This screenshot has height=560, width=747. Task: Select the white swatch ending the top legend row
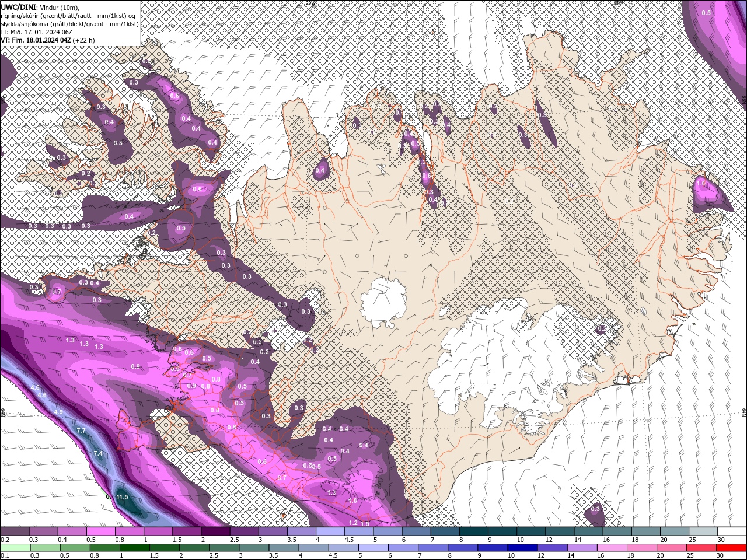coord(732,531)
